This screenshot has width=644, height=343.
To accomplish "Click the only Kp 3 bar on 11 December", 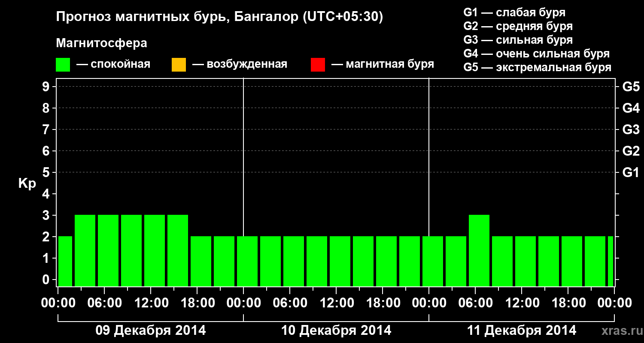I will click(479, 250).
